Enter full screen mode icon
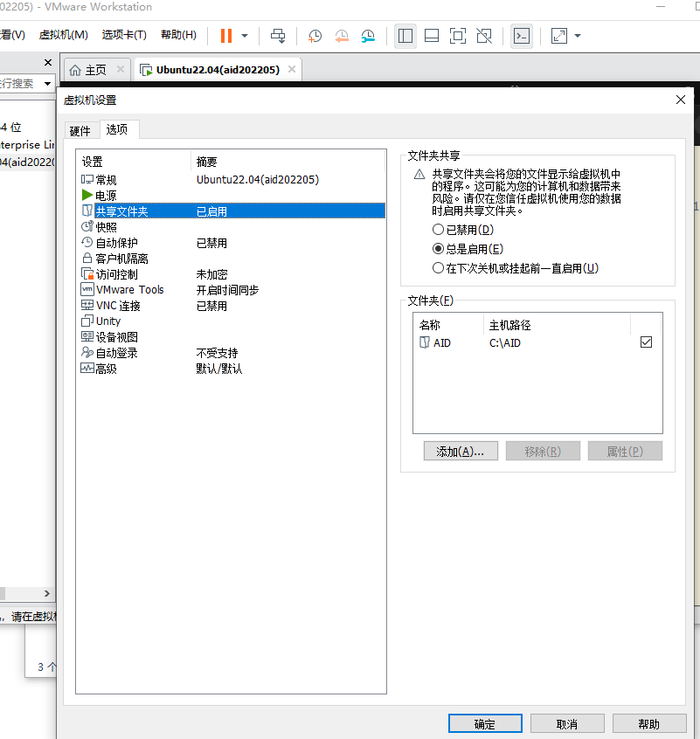Screen dimensions: 700x739 (x=458, y=36)
